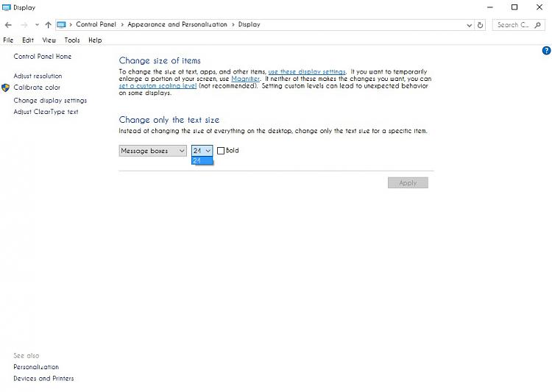Click the search magnifier icon

pos(537,25)
